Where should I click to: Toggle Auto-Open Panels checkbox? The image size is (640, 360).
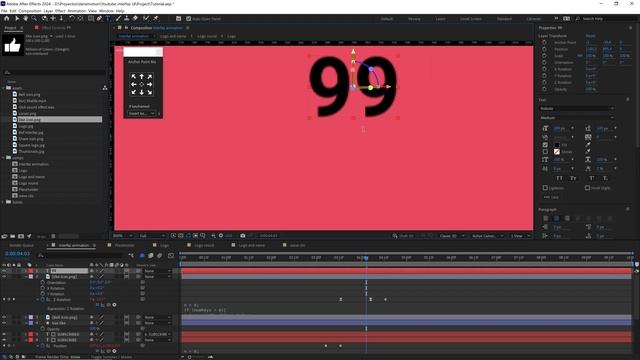click(189, 19)
